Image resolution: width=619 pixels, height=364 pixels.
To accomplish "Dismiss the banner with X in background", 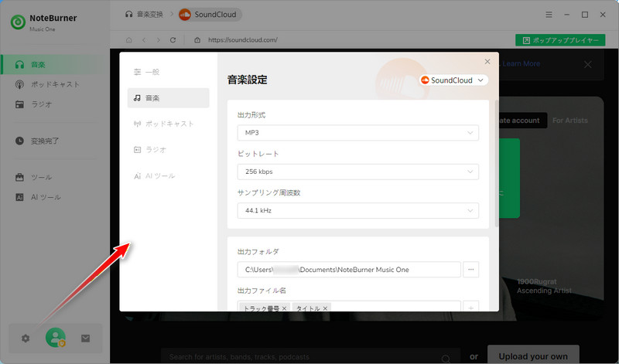I will click(x=588, y=64).
